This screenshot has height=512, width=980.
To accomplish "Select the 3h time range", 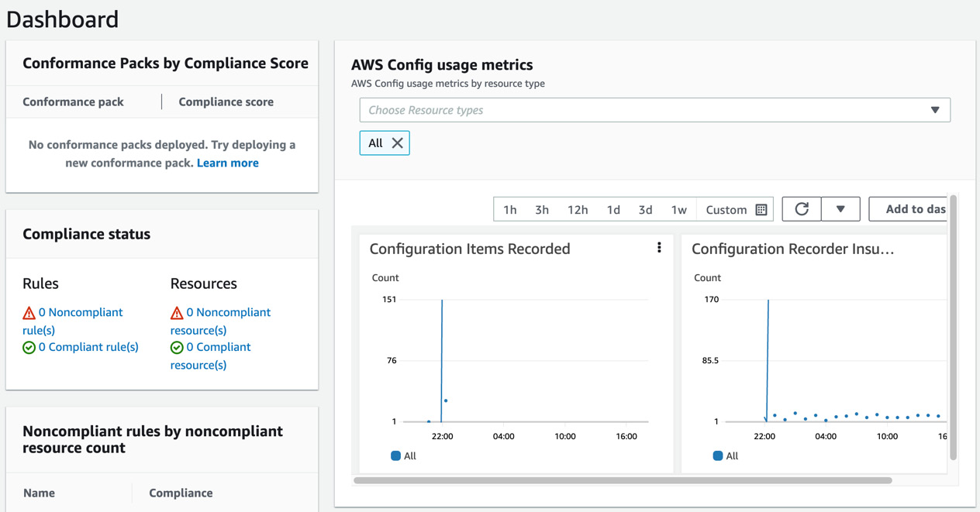I will click(x=542, y=210).
